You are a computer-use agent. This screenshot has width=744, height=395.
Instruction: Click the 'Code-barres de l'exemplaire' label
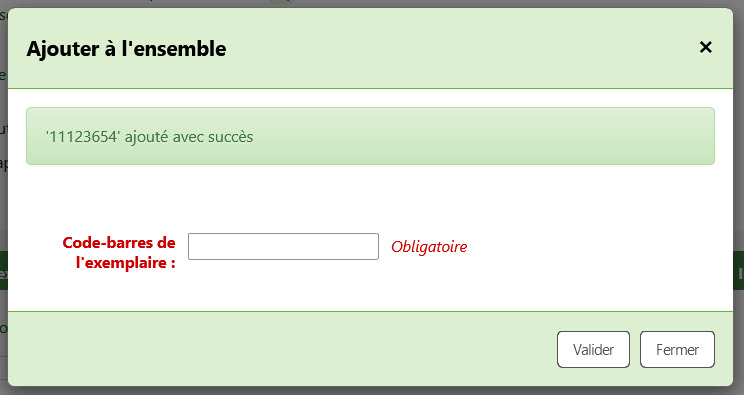pyautogui.click(x=119, y=252)
